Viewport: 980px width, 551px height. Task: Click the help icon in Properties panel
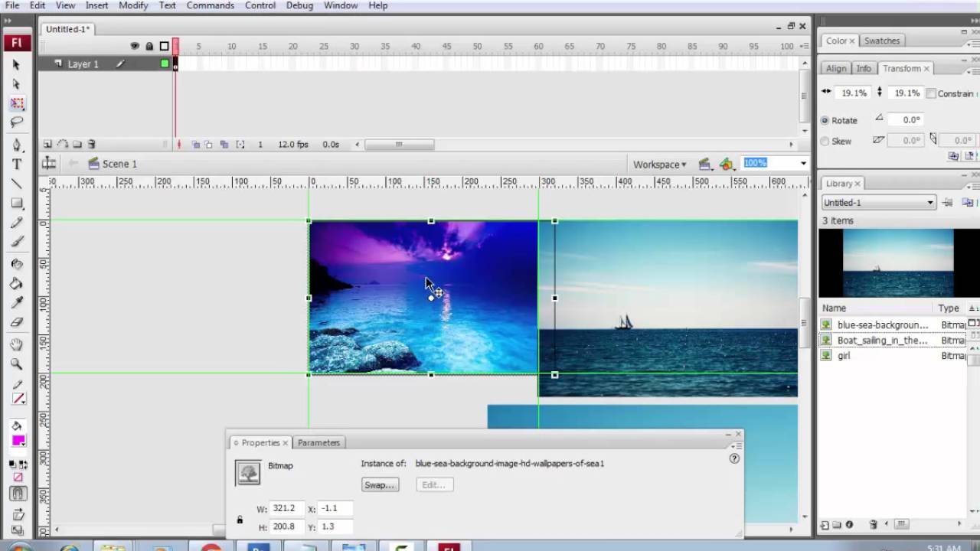[x=734, y=458]
